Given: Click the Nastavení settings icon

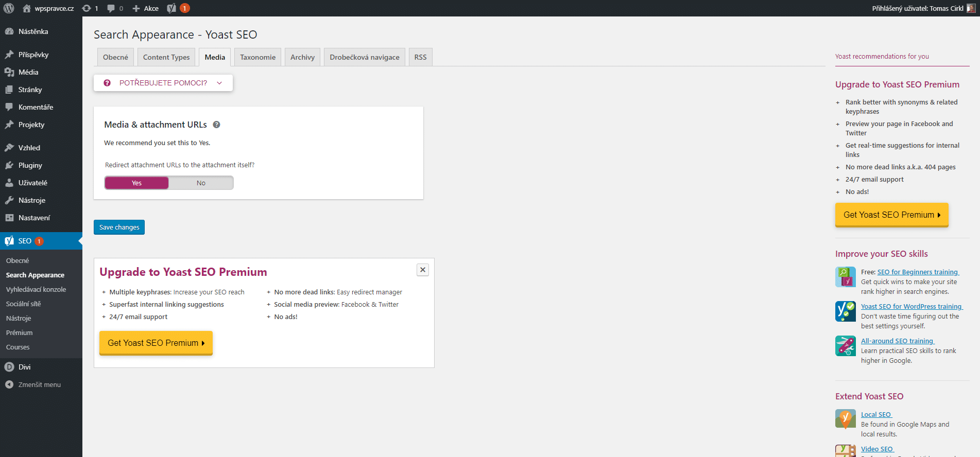Looking at the screenshot, I should [x=9, y=218].
